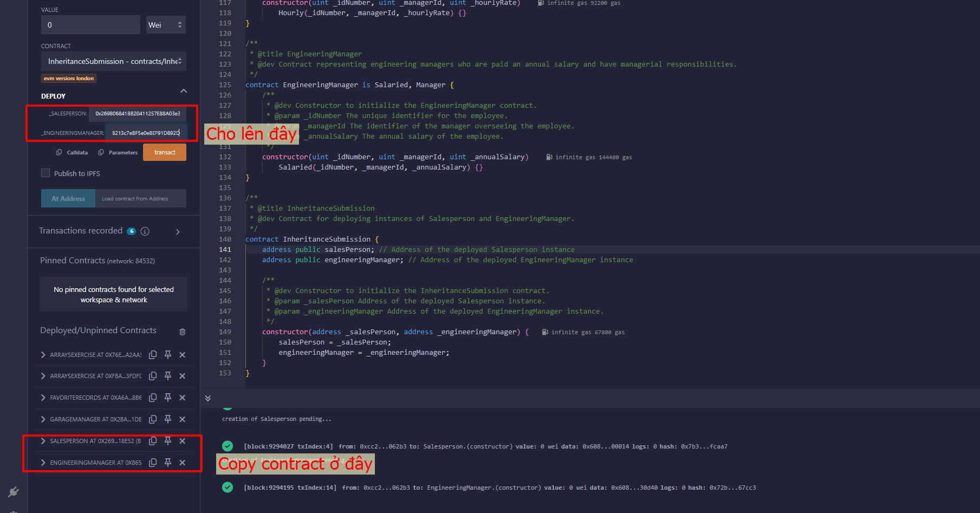Open the CONTRACT selection dropdown

pos(114,61)
